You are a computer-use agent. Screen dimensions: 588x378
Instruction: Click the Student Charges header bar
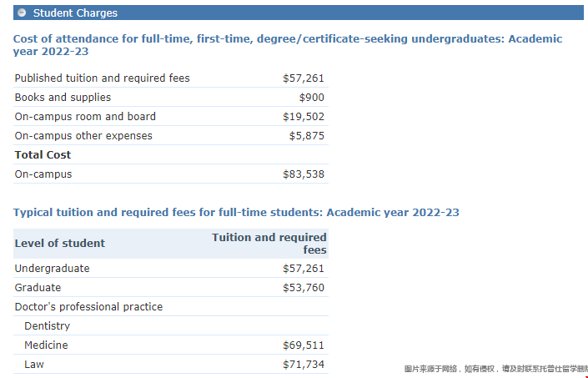[300, 13]
